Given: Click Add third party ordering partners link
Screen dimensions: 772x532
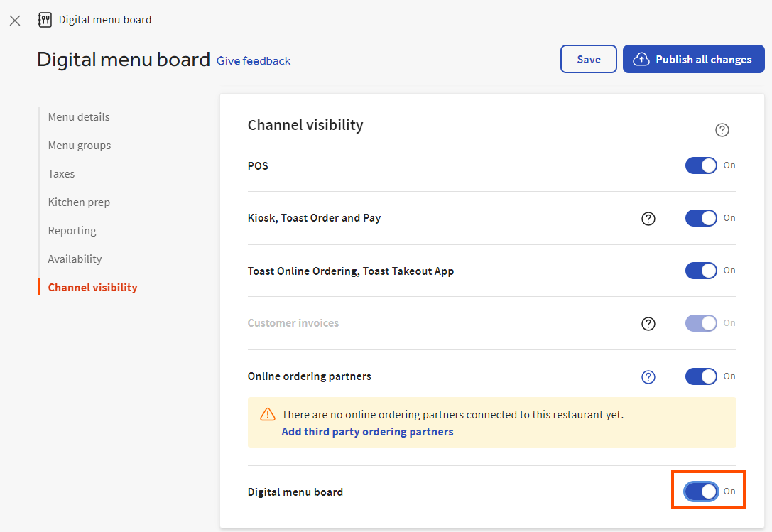Looking at the screenshot, I should [x=367, y=432].
